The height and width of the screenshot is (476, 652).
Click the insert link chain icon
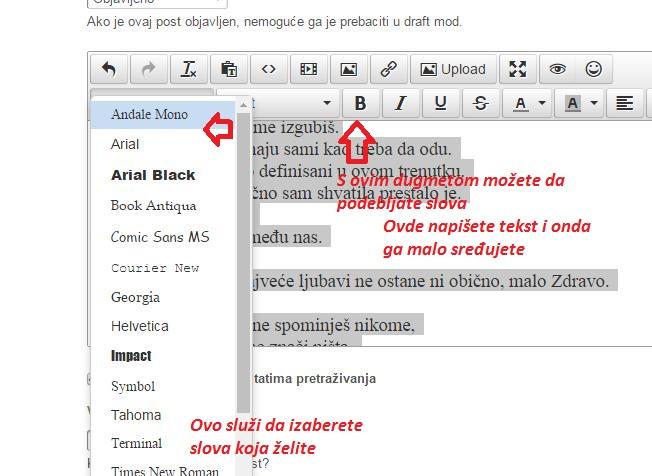(x=388, y=69)
